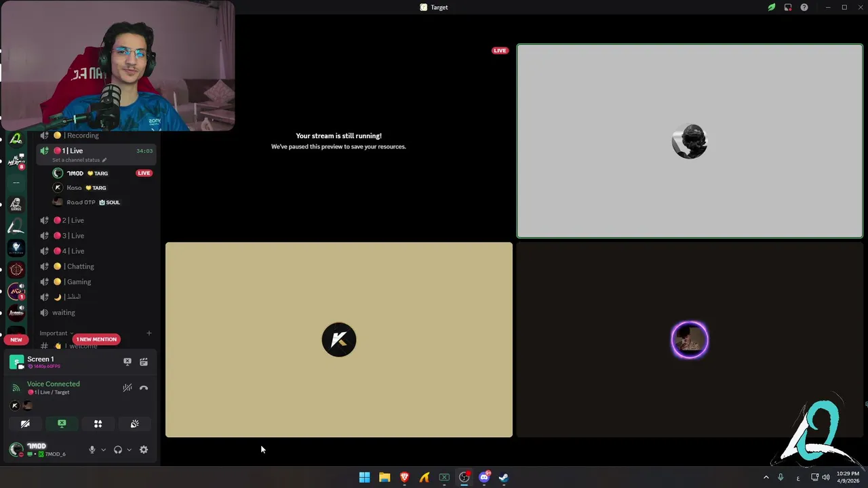Viewport: 868px width, 488px height.
Task: Deafen using the headphones icon
Action: tap(118, 449)
